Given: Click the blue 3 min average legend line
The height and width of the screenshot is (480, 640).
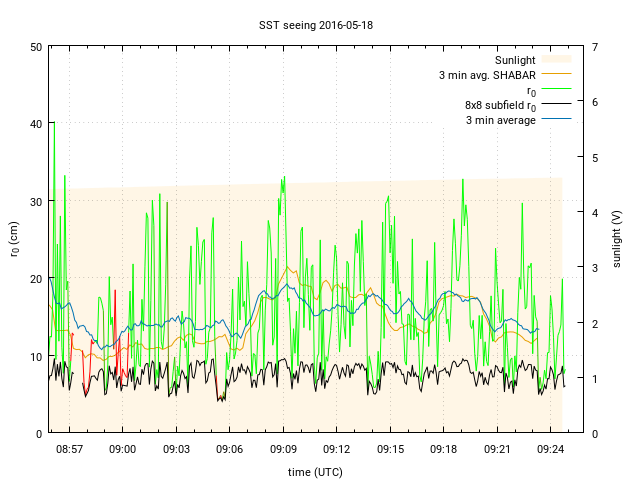Looking at the screenshot, I should tap(556, 120).
